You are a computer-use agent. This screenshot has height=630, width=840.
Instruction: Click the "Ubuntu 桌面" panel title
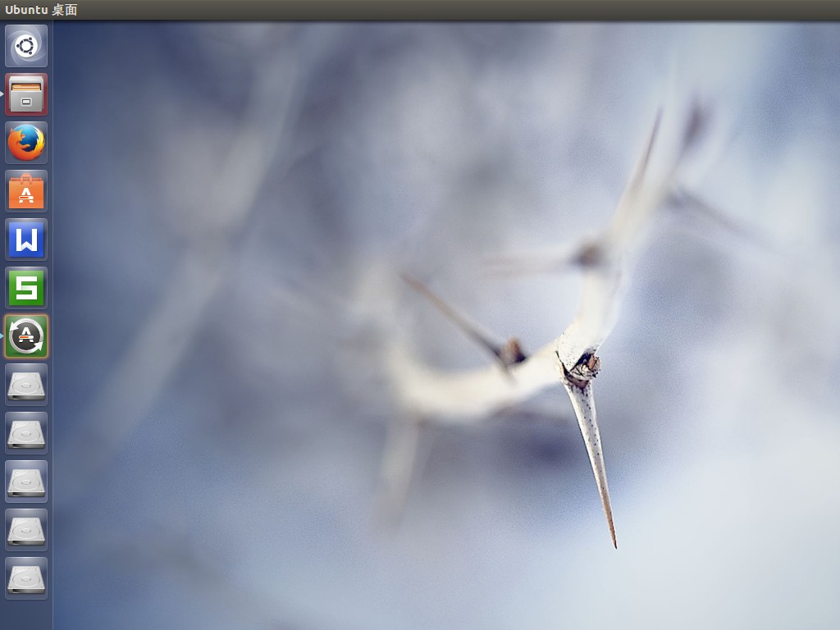tap(41, 10)
